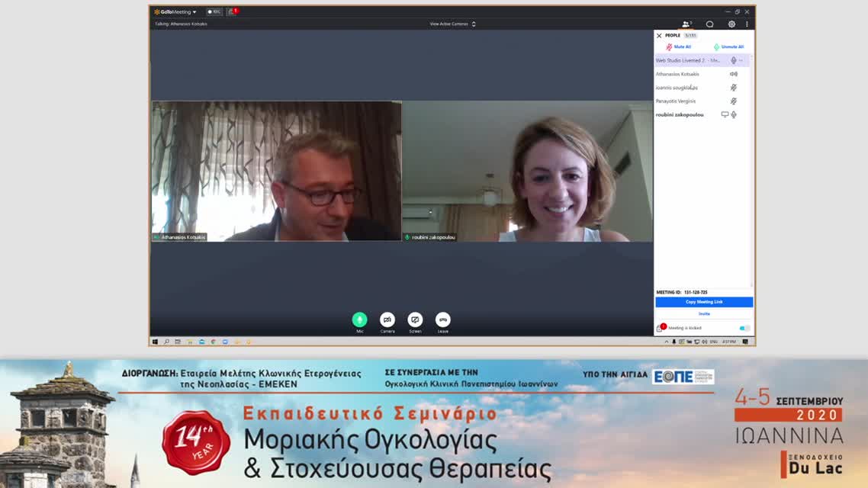The height and width of the screenshot is (488, 868).
Task: Click the People attendees icon in header
Action: coord(686,24)
